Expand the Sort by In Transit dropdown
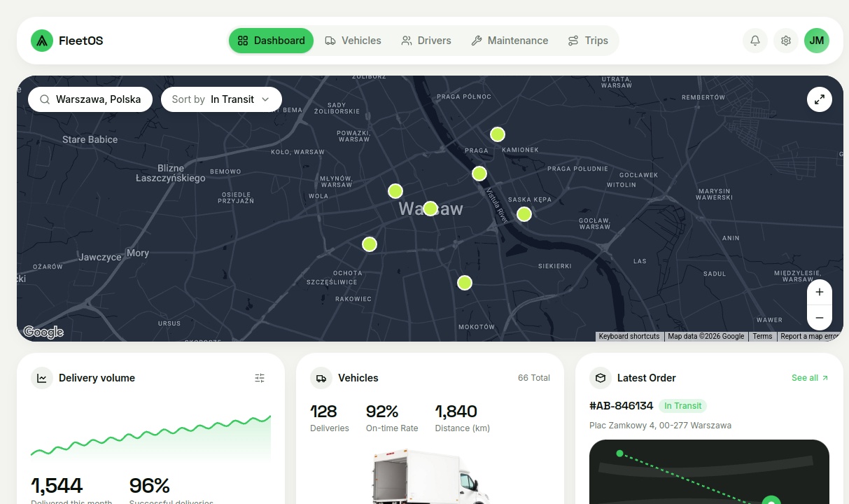 (x=221, y=99)
